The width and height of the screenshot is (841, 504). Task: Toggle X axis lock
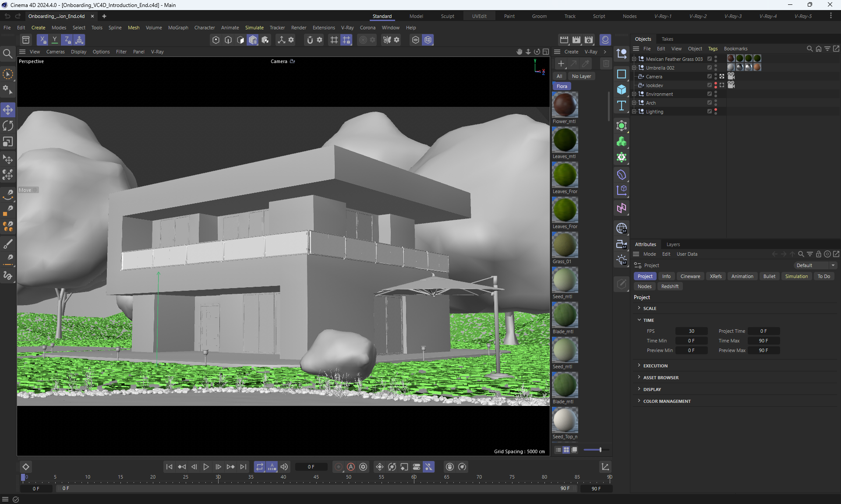click(x=42, y=40)
